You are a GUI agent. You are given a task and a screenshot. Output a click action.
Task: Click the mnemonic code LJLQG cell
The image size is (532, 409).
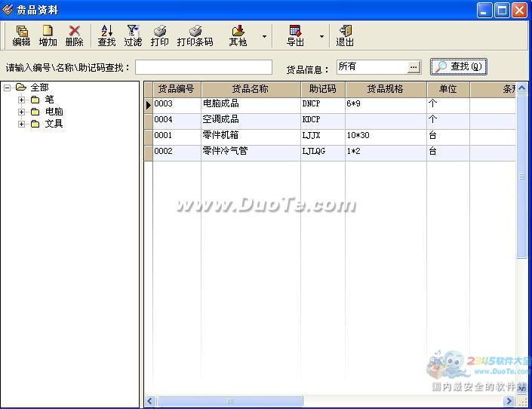coord(323,152)
